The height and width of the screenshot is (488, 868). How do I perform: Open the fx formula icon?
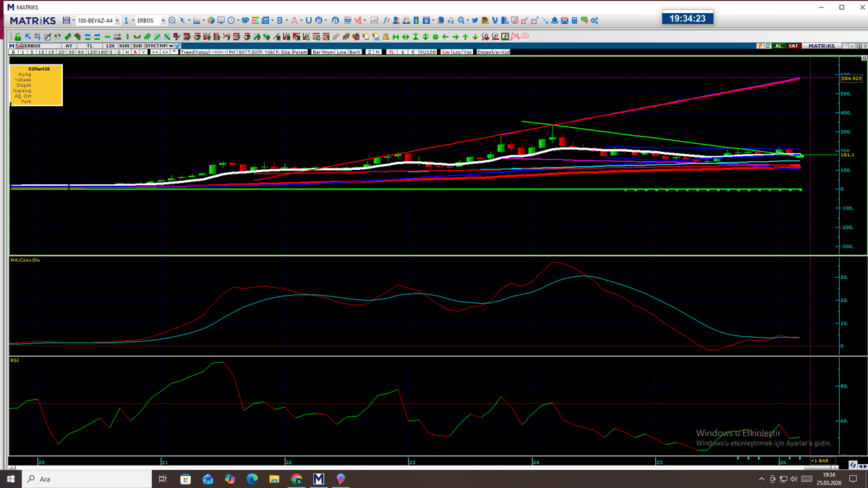point(386,20)
